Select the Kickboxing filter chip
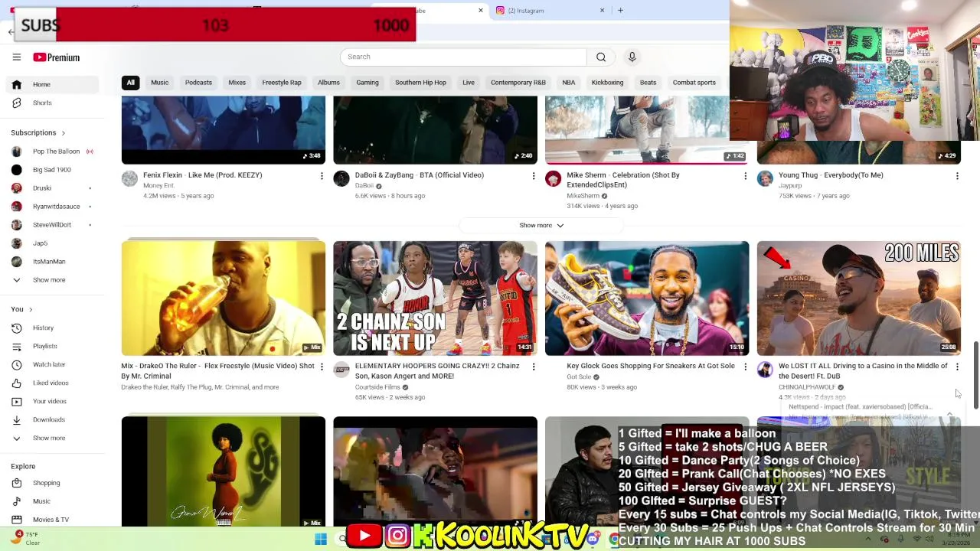980x551 pixels. [607, 83]
